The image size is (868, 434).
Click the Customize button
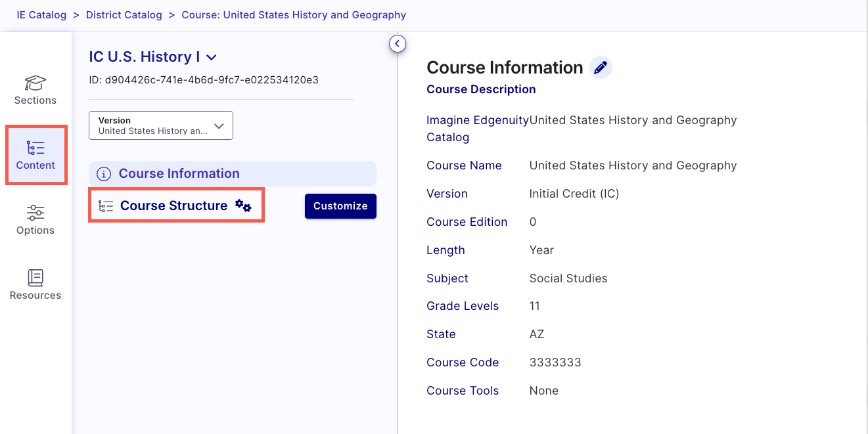[340, 206]
